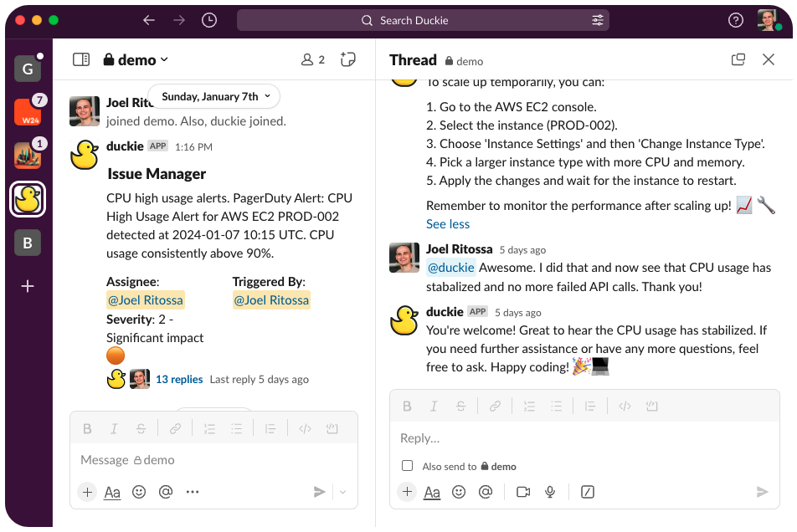The width and height of the screenshot is (797, 532).
Task: Switch to the W24 workspace
Action: (28, 112)
